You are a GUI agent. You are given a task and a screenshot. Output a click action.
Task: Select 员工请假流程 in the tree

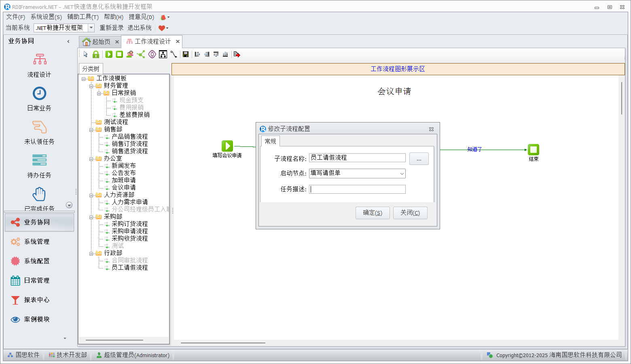pyautogui.click(x=129, y=267)
